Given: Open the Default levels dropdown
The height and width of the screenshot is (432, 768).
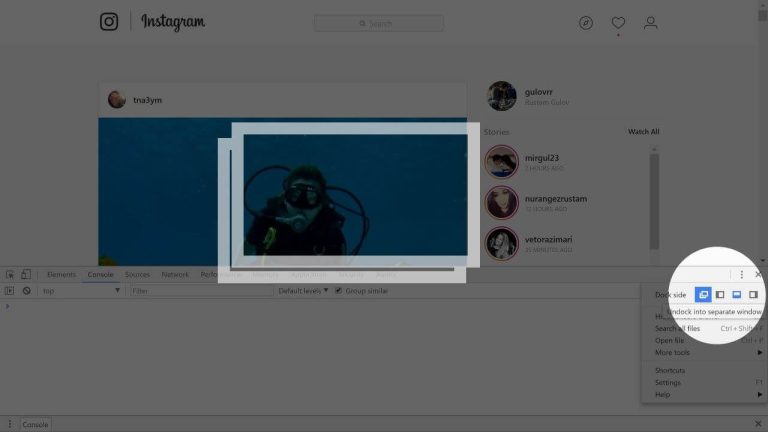Looking at the screenshot, I should pos(303,291).
